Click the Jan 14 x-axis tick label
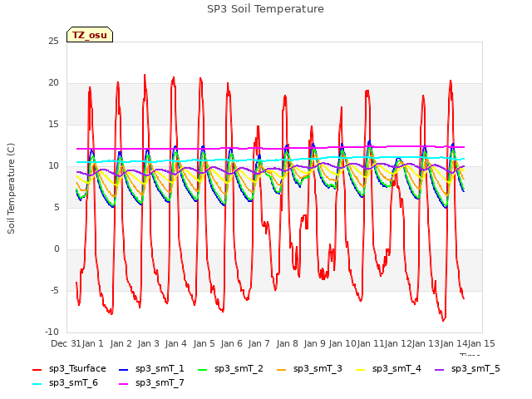Viewport: 532px width, 399px height. pos(454,343)
